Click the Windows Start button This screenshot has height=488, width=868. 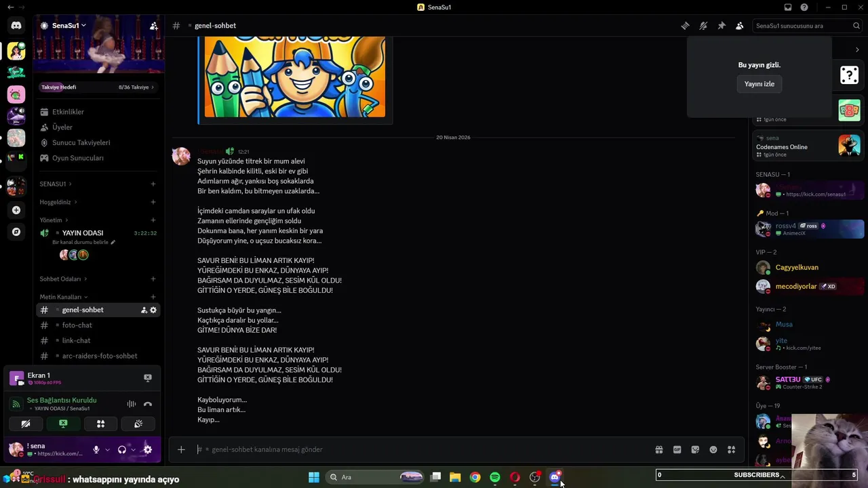pyautogui.click(x=314, y=477)
